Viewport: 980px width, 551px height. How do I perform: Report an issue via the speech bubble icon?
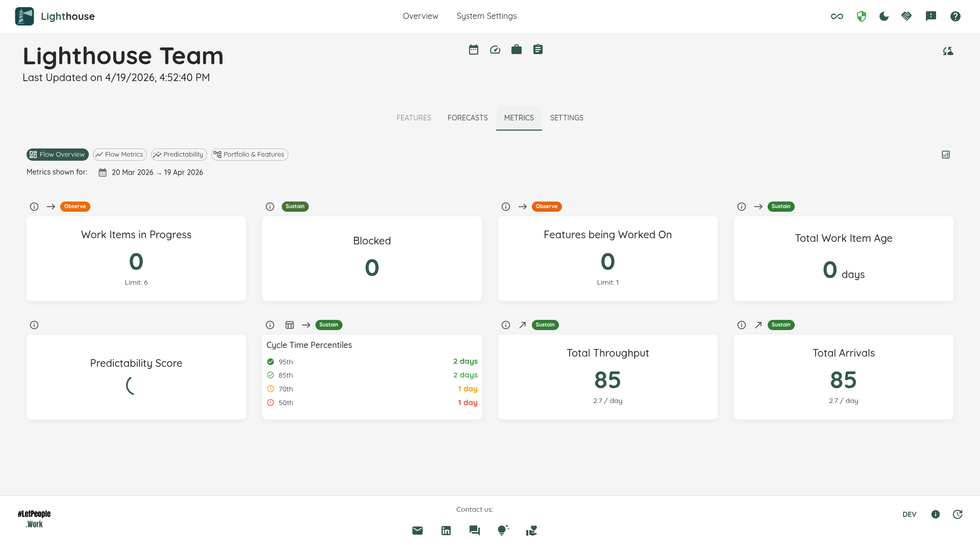[932, 16]
